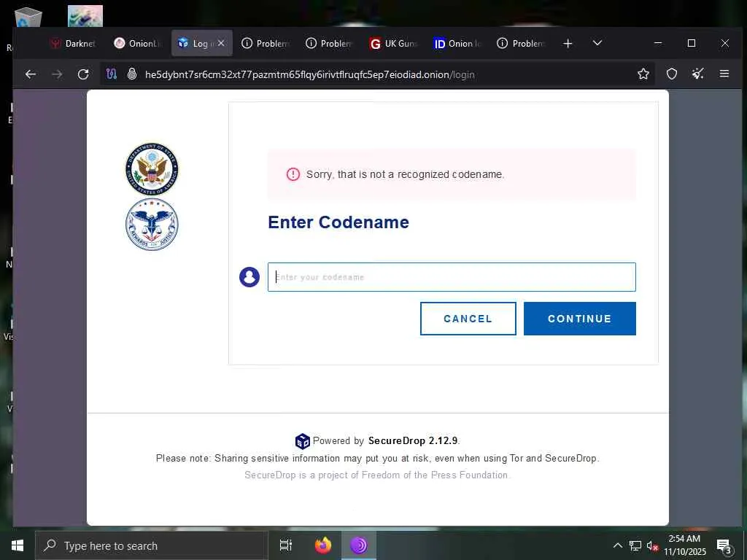Viewport: 747px width, 560px height.
Task: Click the error alert exclamation icon
Action: click(x=293, y=174)
